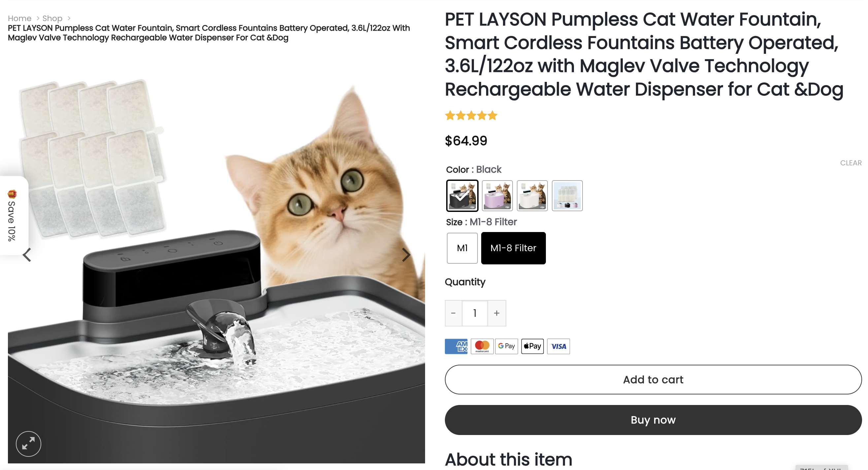Click the Mastercard payment icon
This screenshot has width=868, height=470.
pos(482,346)
